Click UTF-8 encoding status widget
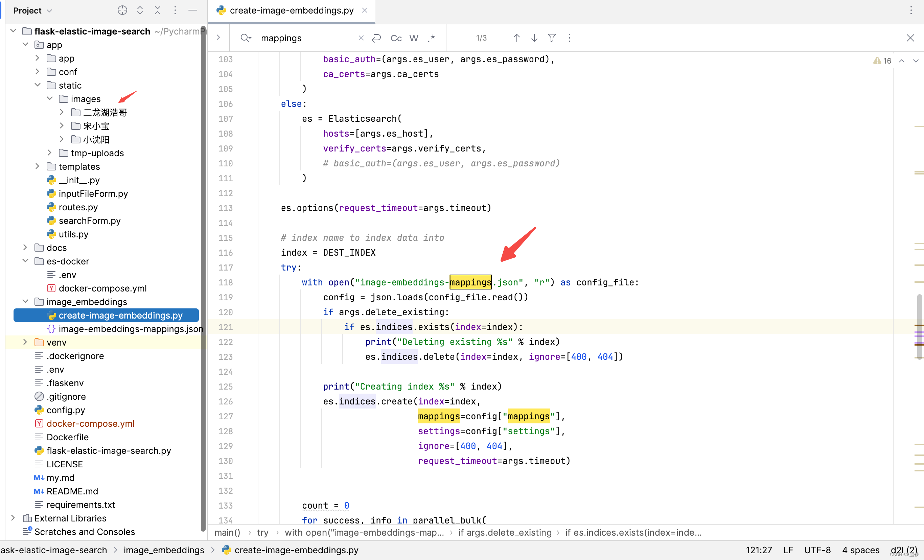924x560 pixels. click(x=817, y=550)
